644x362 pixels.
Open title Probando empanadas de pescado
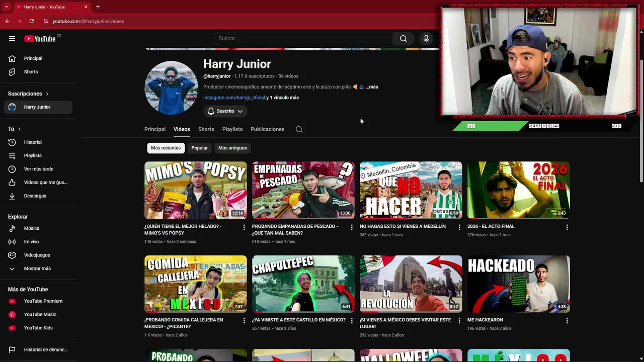(295, 230)
